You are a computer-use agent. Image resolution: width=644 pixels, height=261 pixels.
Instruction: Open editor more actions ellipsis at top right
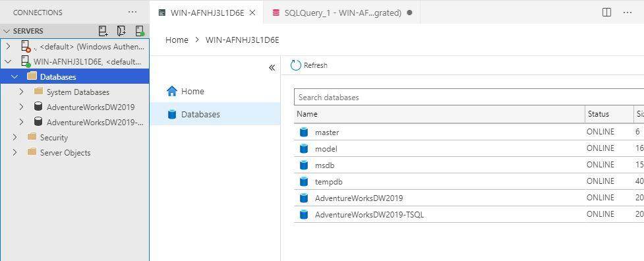pyautogui.click(x=627, y=13)
